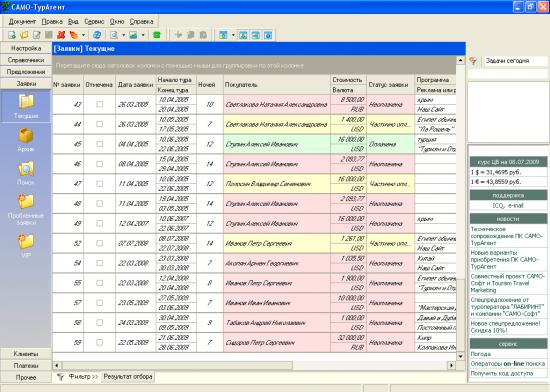Open the ICQ, e-mail support link
This screenshot has height=392, width=550.
(x=508, y=205)
